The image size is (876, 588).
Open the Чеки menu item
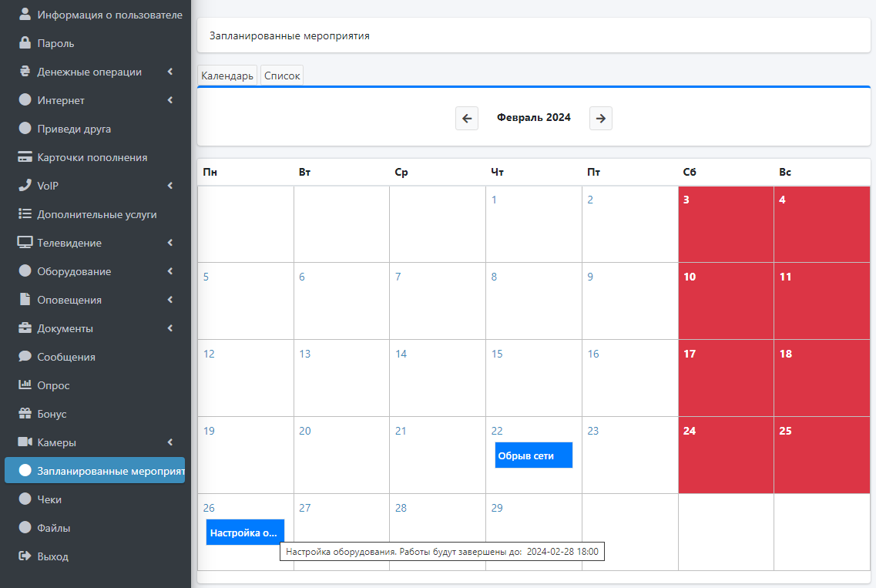point(49,499)
